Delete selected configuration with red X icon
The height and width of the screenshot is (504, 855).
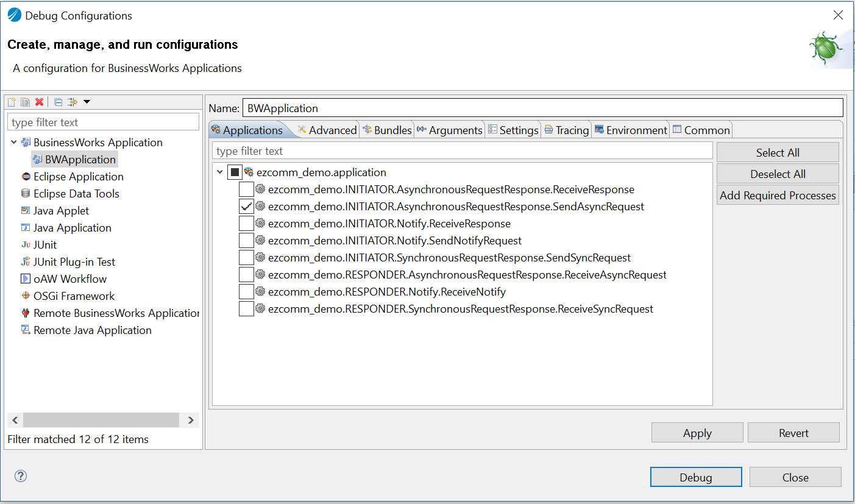click(39, 102)
